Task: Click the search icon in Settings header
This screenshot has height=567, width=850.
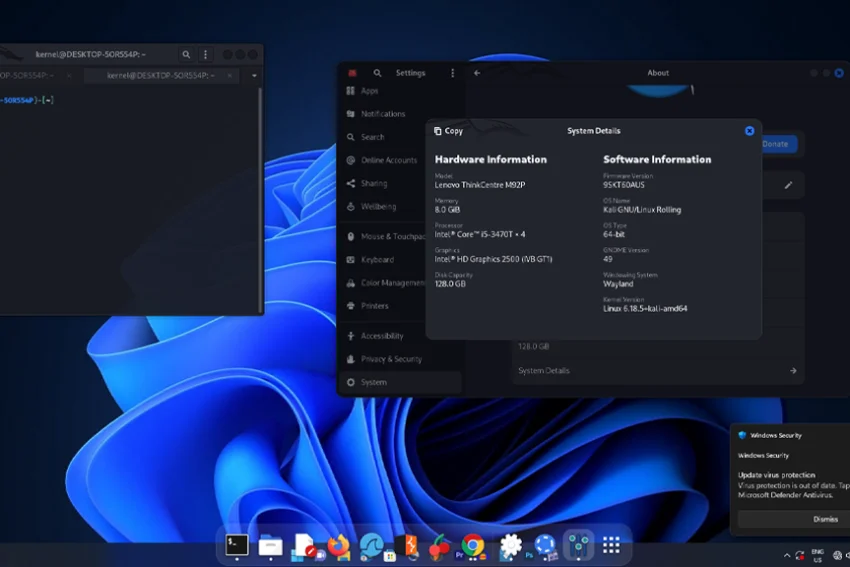Action: click(x=377, y=73)
